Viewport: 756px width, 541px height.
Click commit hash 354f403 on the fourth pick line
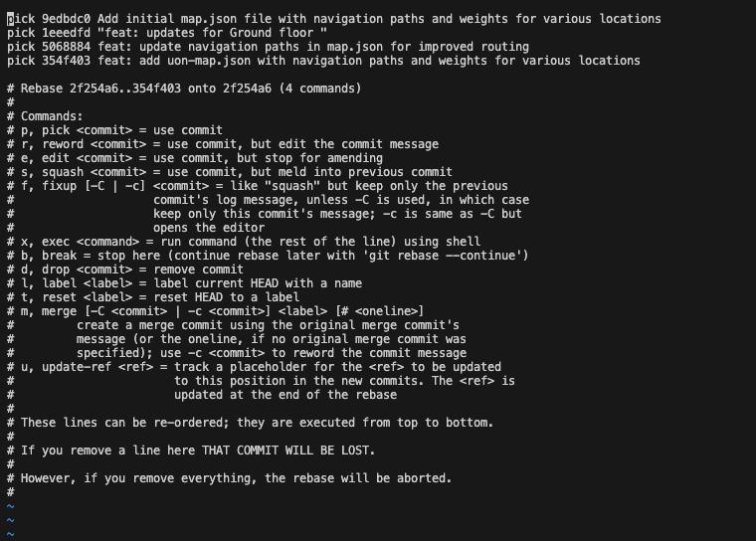coord(66,61)
